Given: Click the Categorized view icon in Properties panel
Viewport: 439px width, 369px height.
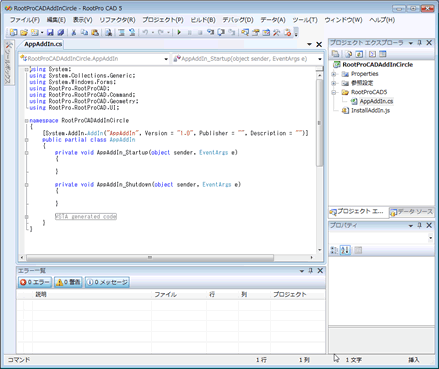Looking at the screenshot, I should (334, 250).
